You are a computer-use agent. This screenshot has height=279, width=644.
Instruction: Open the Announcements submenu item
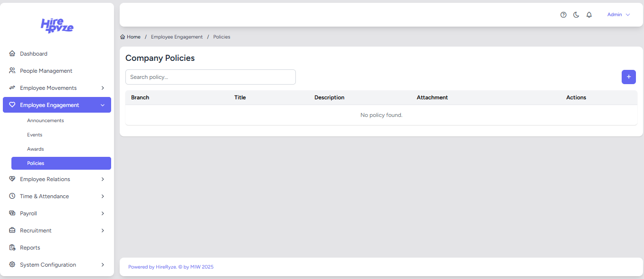click(x=46, y=121)
